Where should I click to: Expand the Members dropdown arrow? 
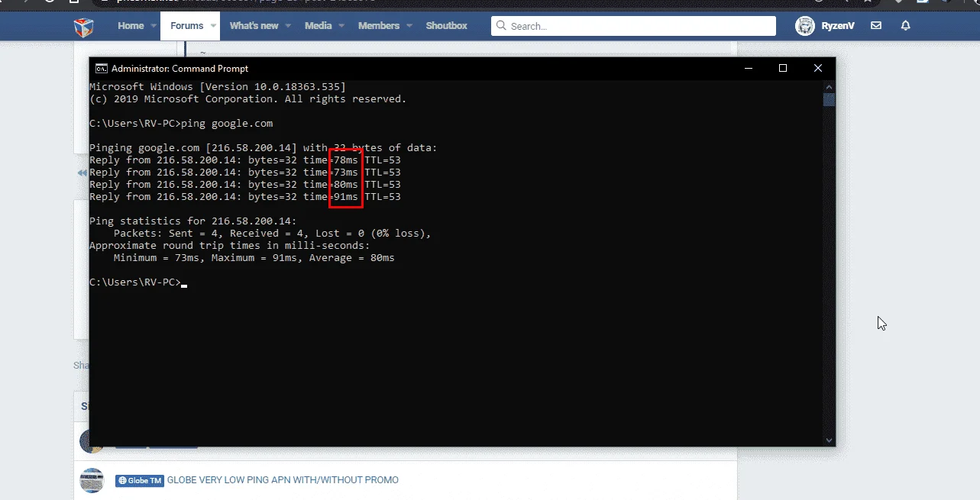tap(409, 26)
